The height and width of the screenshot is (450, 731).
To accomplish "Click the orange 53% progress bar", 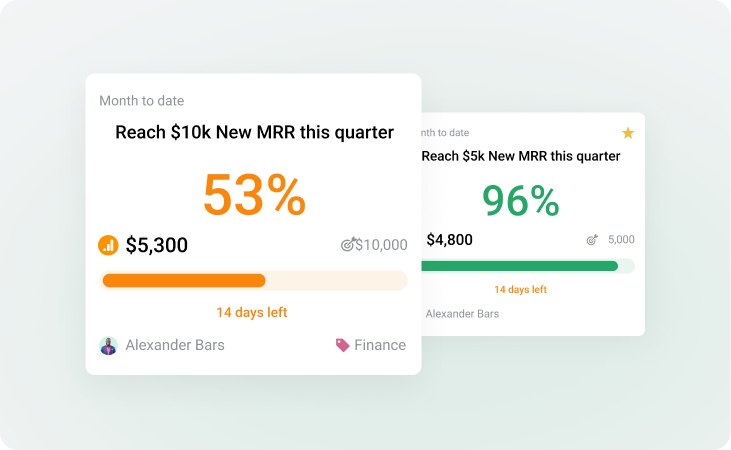I will pos(184,281).
